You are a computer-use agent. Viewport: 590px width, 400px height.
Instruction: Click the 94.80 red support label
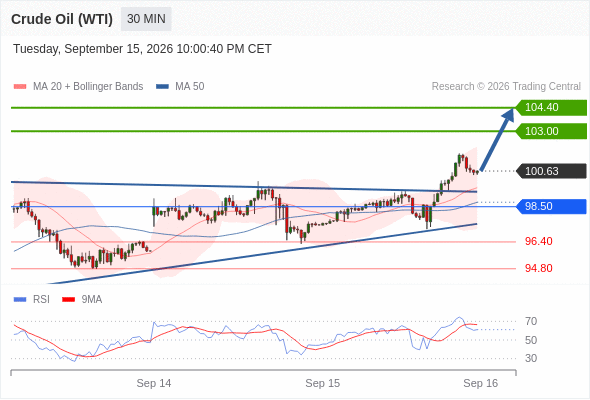pos(538,268)
